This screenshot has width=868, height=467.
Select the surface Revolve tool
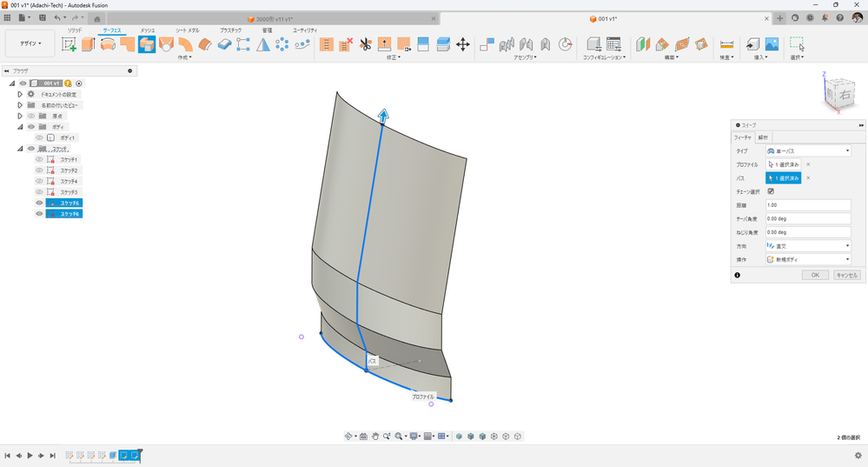click(108, 44)
